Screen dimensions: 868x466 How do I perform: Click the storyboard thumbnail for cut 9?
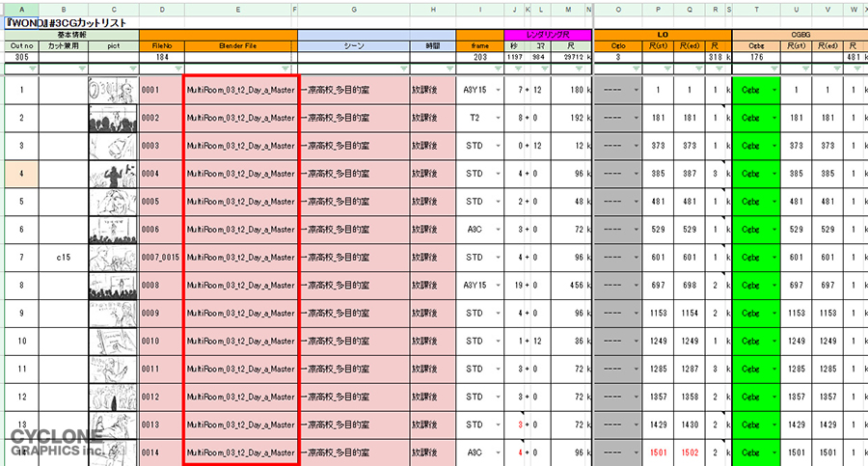tap(114, 314)
